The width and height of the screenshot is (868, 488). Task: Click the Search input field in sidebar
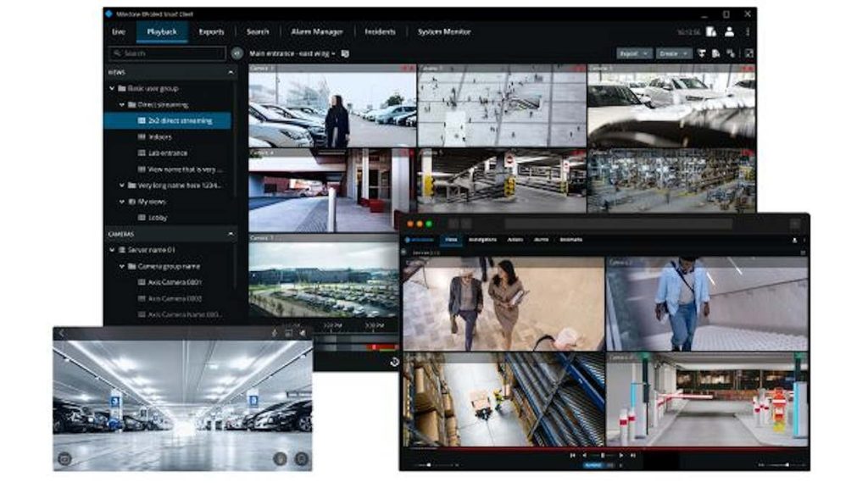coord(166,53)
